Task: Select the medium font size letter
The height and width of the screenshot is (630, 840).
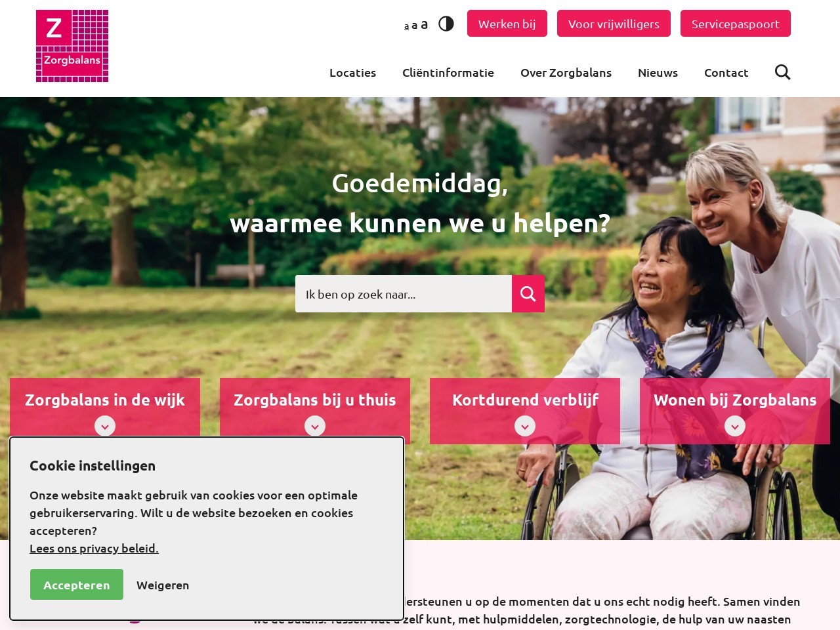Action: click(x=414, y=26)
